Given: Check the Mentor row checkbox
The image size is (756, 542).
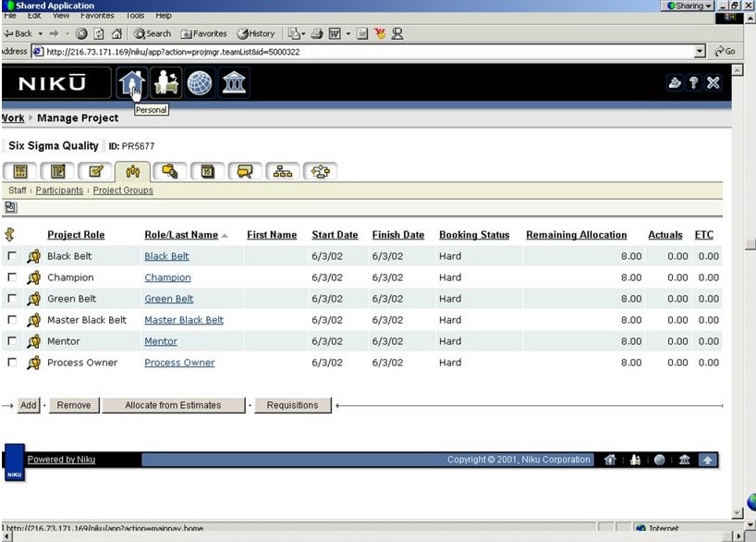Looking at the screenshot, I should [x=12, y=340].
